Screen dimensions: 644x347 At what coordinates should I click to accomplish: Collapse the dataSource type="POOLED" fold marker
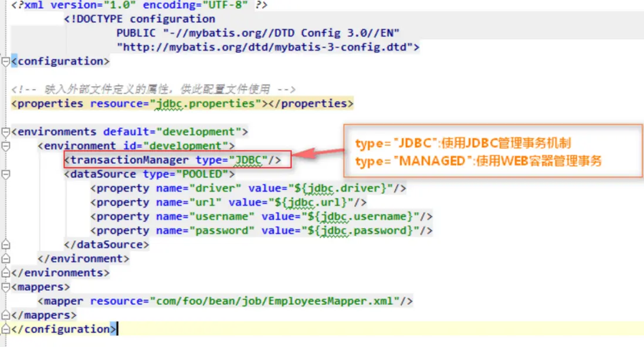tap(6, 175)
